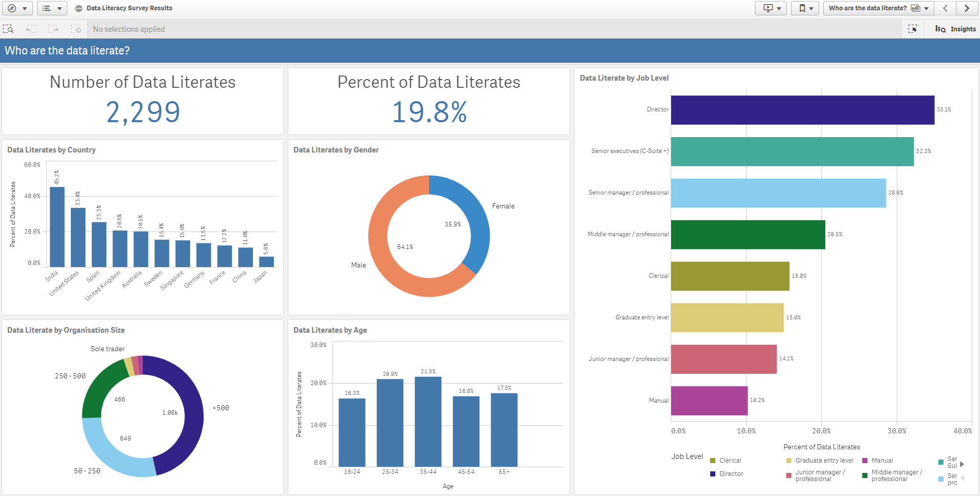Viewport: 980px width, 496px height.
Task: Select the Clerical job level bar
Action: pos(730,276)
